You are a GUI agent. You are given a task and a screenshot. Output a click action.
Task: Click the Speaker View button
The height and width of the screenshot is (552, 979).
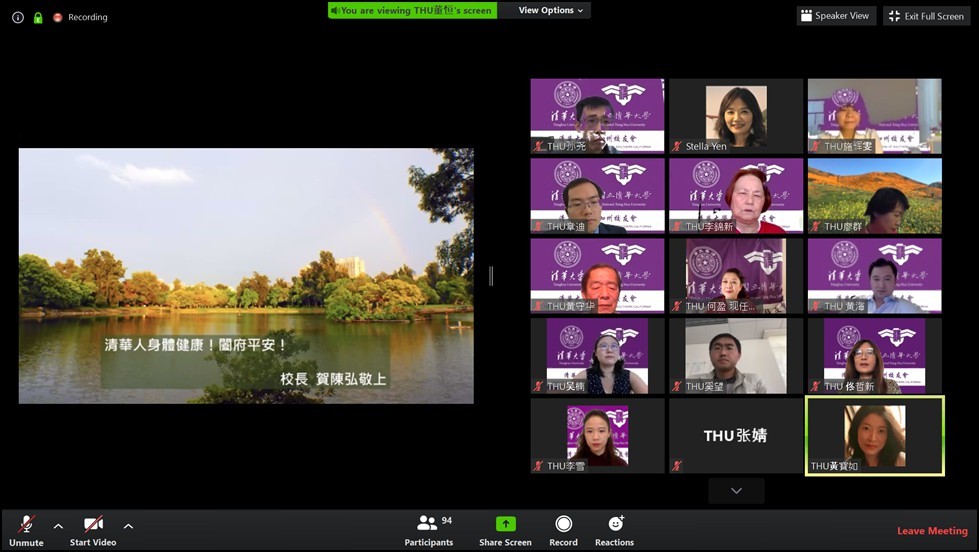coord(836,16)
